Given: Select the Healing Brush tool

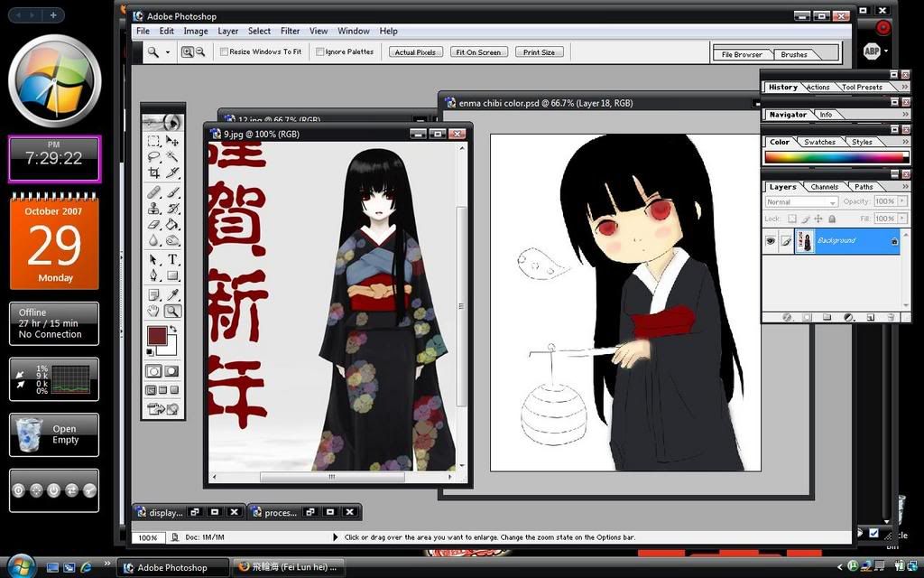Looking at the screenshot, I should pyautogui.click(x=153, y=193).
